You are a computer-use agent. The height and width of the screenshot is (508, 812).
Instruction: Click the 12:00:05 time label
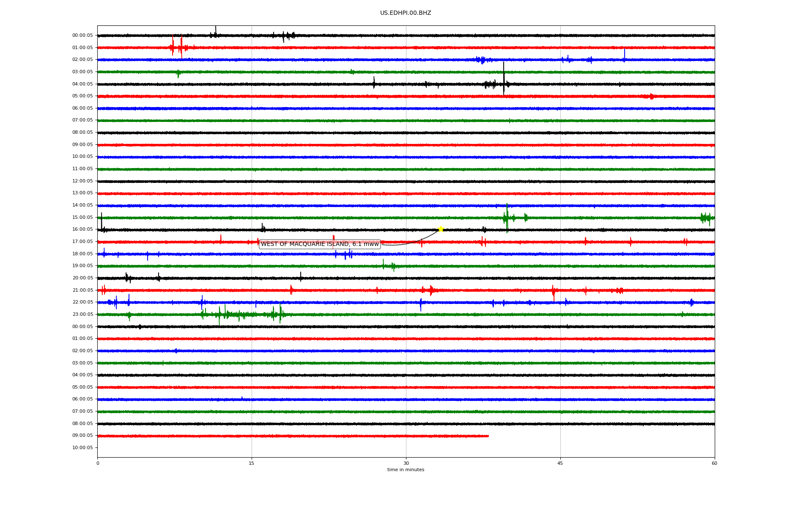click(82, 181)
